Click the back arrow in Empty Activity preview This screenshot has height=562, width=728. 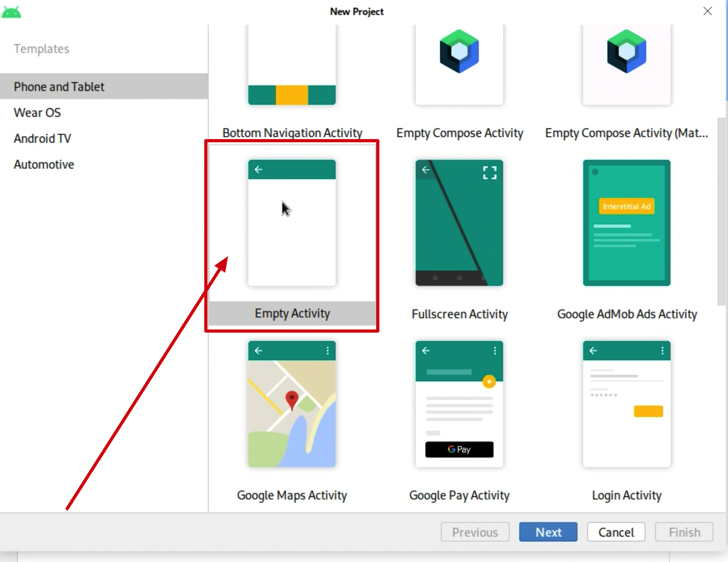pos(258,170)
